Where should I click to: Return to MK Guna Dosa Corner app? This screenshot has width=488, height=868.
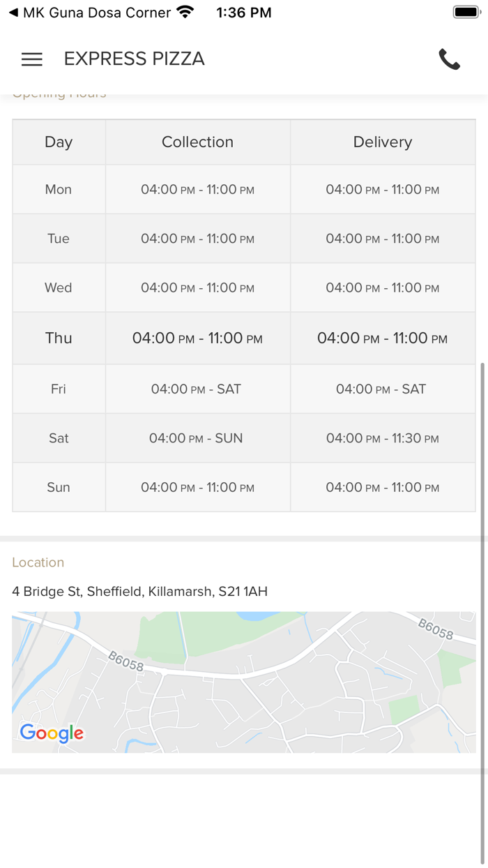(89, 13)
